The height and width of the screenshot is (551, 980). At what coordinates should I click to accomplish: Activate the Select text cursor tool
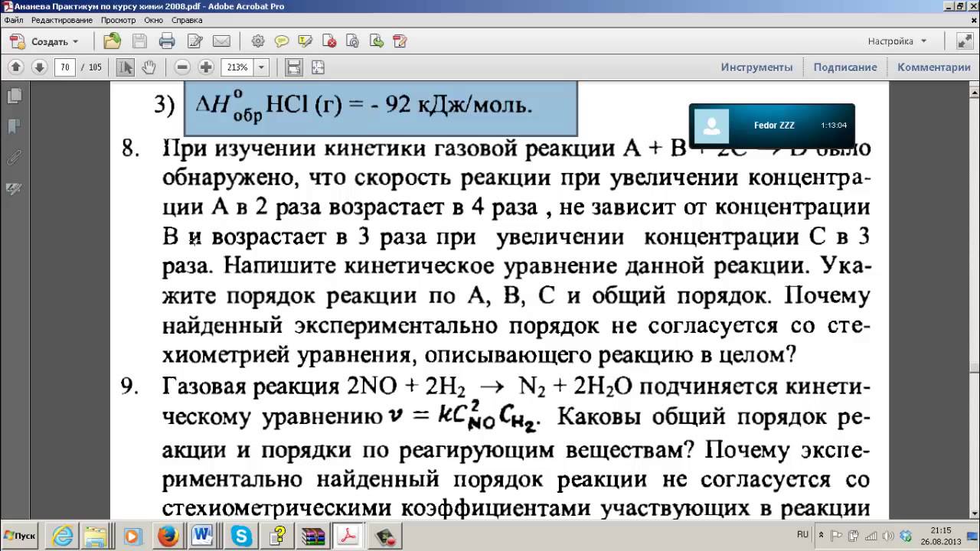point(125,67)
